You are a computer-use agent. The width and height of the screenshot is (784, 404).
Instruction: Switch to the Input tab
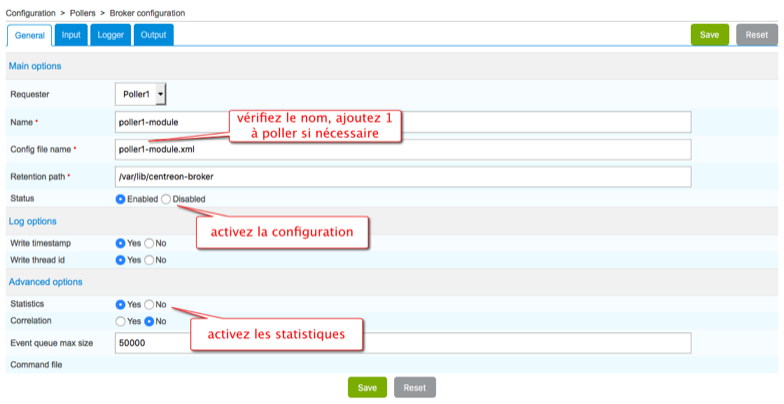[x=71, y=35]
